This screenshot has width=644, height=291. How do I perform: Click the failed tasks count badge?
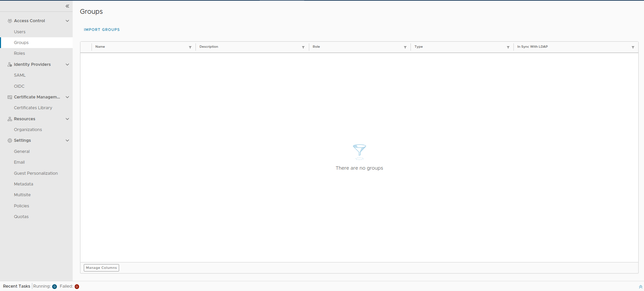77,287
